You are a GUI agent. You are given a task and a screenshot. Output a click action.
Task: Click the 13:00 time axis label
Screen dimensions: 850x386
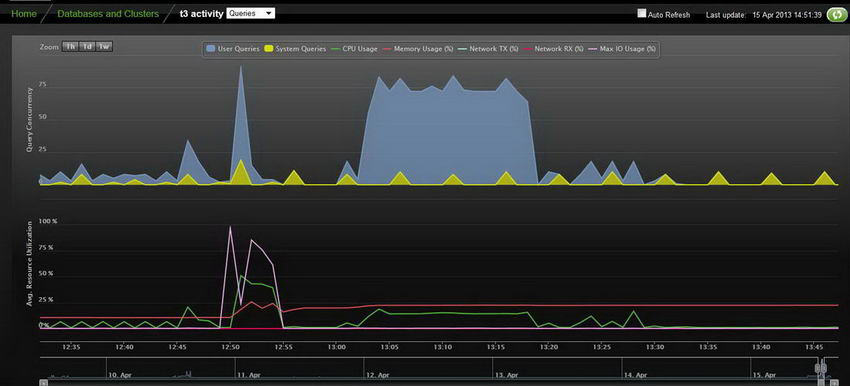pos(337,347)
